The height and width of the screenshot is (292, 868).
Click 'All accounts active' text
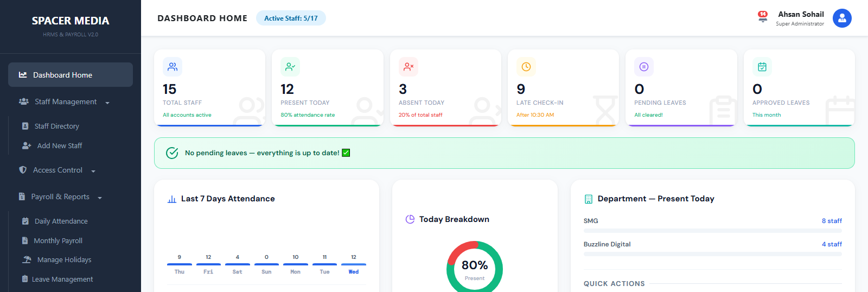pyautogui.click(x=187, y=115)
